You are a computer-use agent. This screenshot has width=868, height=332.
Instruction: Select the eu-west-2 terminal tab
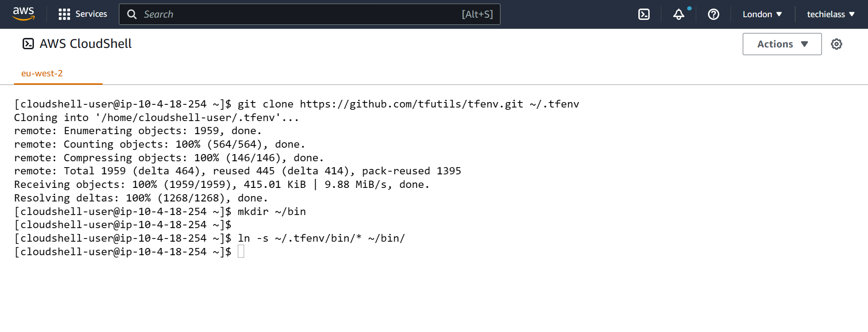(42, 73)
